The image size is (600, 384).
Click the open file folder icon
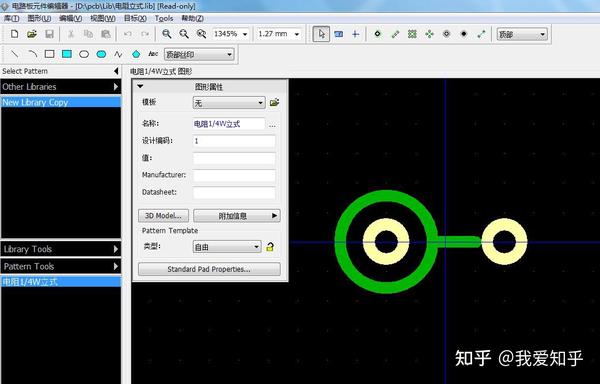(x=32, y=34)
